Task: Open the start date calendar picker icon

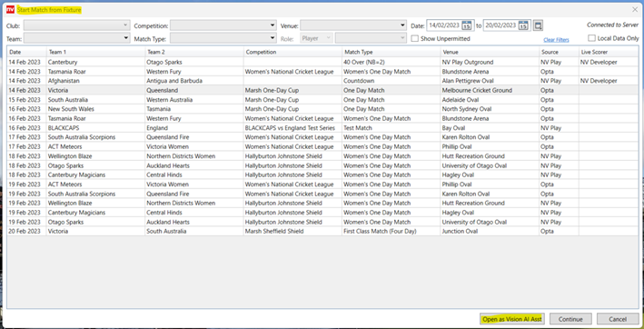Action: click(466, 25)
